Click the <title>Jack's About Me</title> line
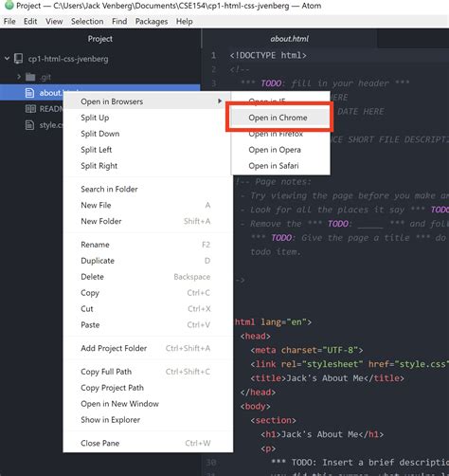The image size is (449, 476). click(327, 378)
